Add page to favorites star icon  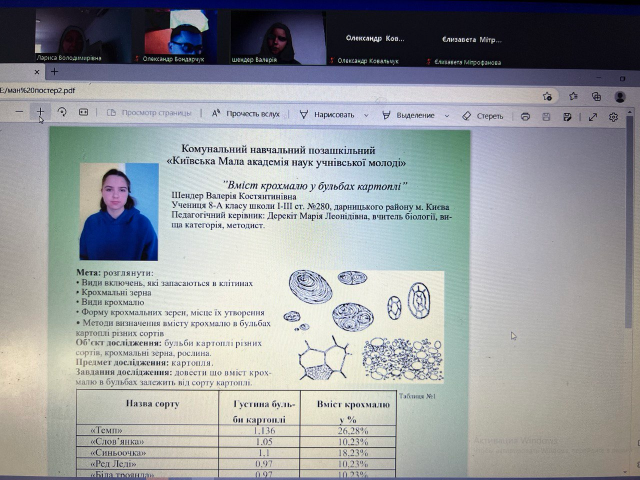(547, 96)
